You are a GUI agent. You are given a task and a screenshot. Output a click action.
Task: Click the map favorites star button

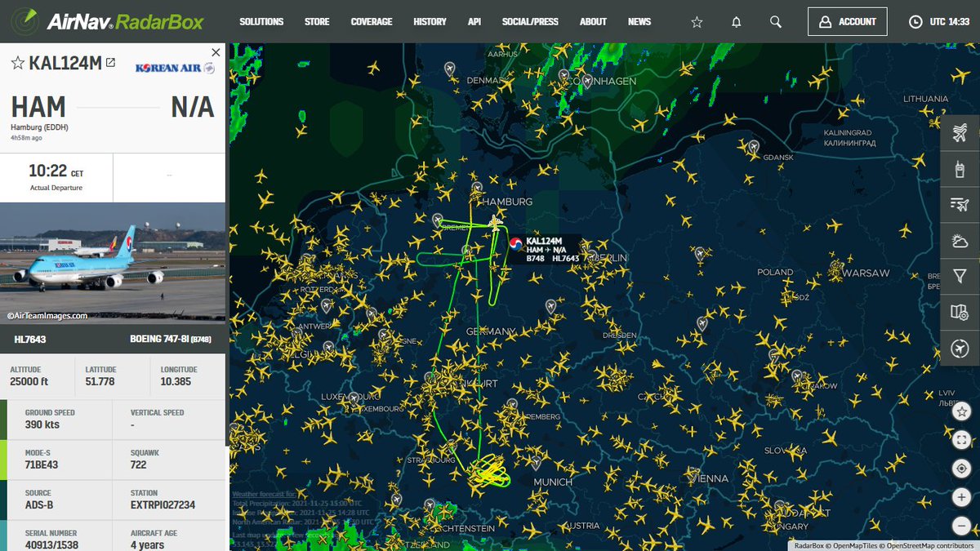click(962, 413)
